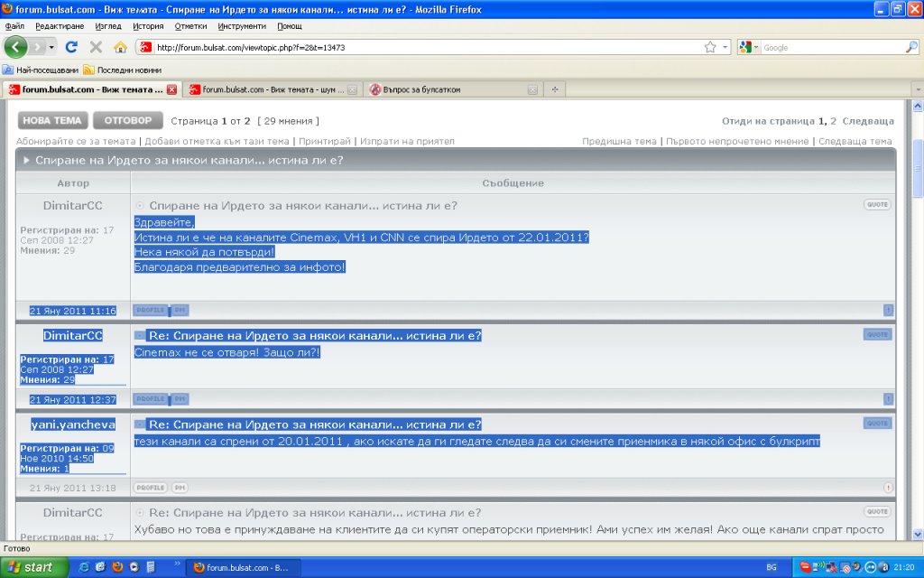Click Добави отметка към тази тема

217,142
